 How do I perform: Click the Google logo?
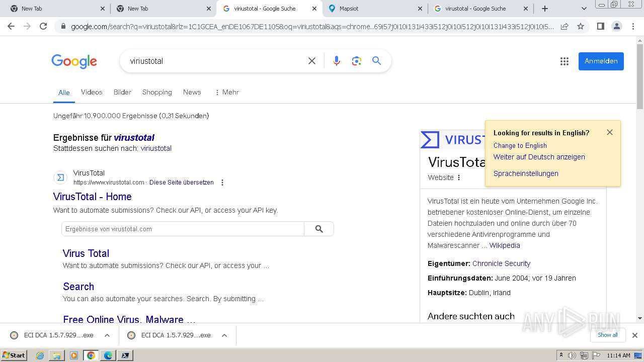(x=74, y=61)
